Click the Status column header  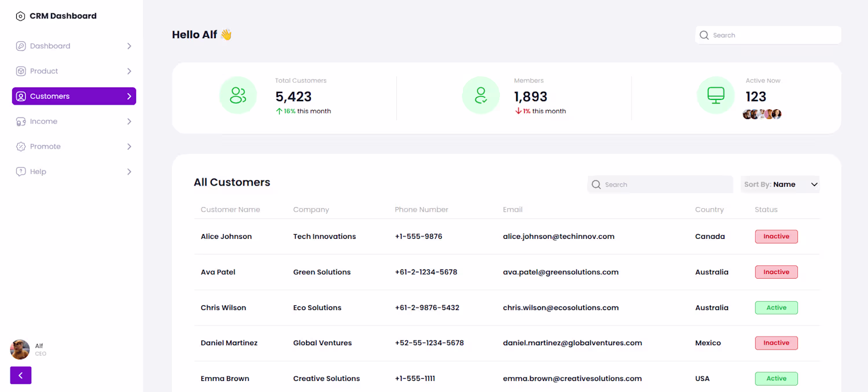coord(766,210)
